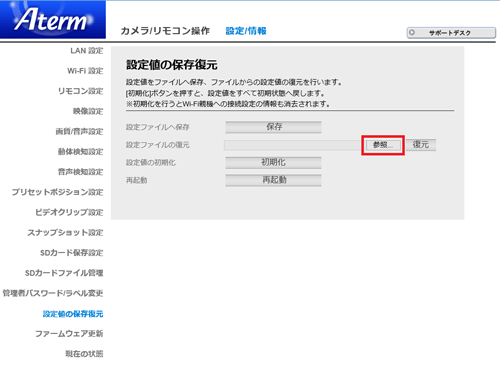
Task: Click the 設定値の保存復元 page heading
Action: pos(172,65)
